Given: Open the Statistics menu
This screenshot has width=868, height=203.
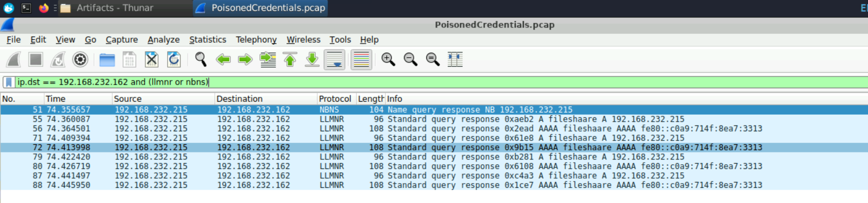Looking at the screenshot, I should coord(208,39).
